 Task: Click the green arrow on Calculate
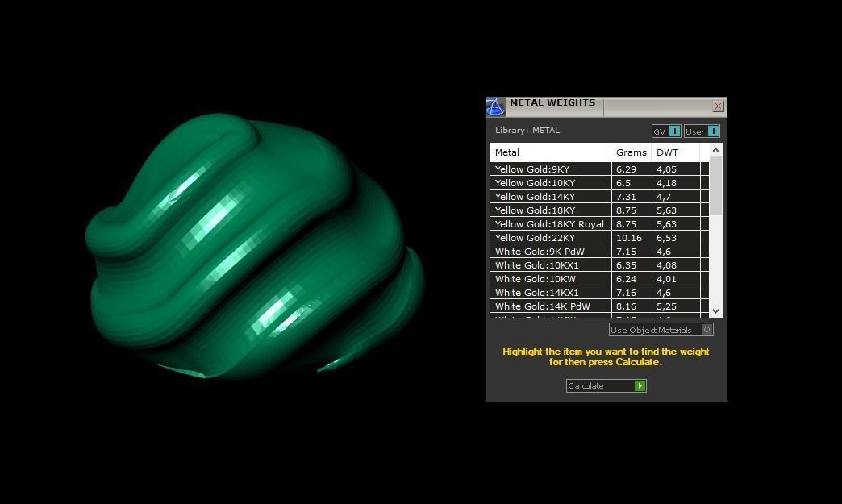(640, 386)
